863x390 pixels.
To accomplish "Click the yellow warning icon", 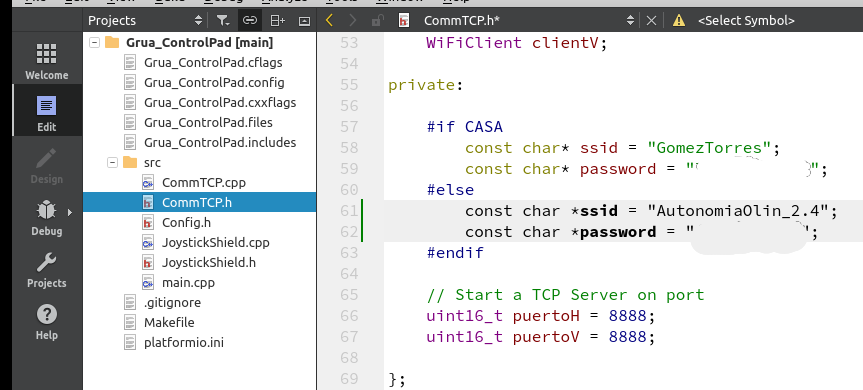I will coord(679,21).
